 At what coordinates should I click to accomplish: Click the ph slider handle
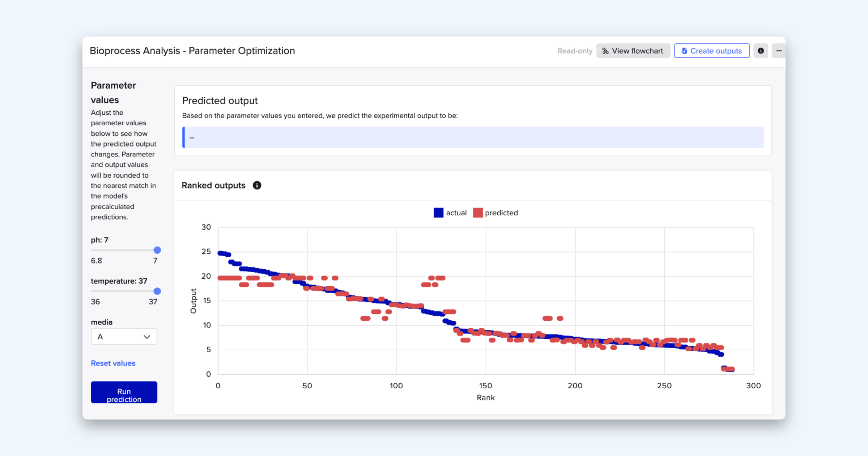[157, 250]
